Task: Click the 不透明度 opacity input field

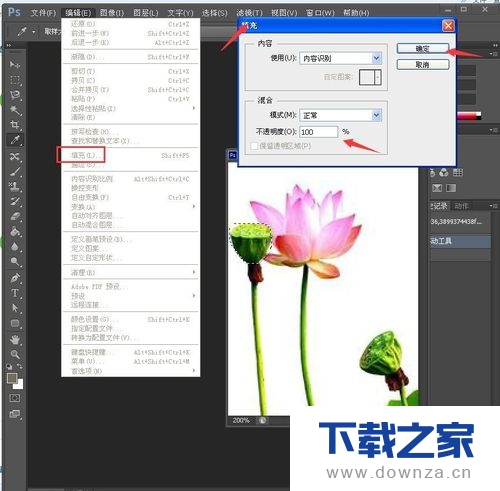Action: click(318, 132)
